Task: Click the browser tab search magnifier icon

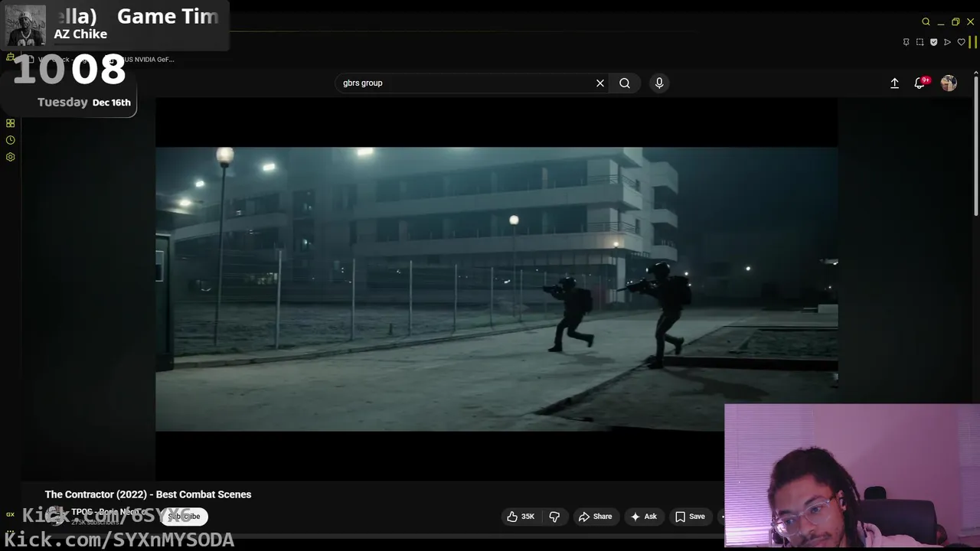Action: pos(926,21)
